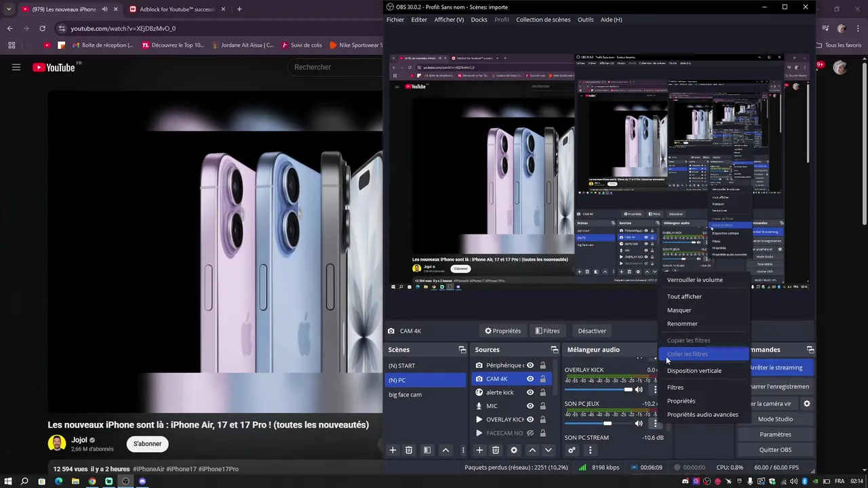
Task: Toggle lock on MIC source
Action: pos(542,406)
